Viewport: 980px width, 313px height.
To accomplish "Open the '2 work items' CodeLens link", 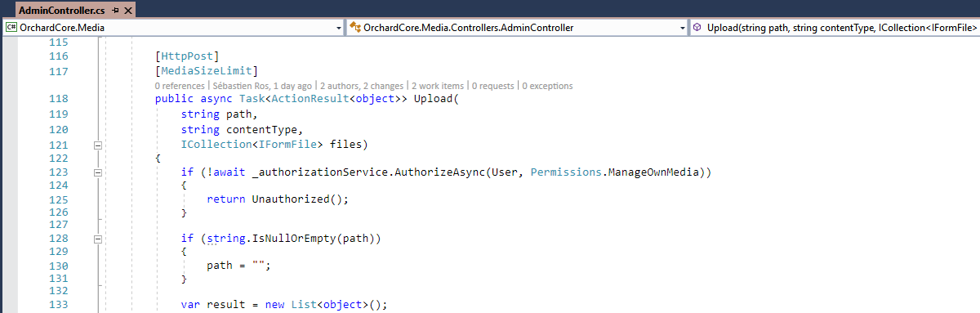I will pyautogui.click(x=437, y=85).
